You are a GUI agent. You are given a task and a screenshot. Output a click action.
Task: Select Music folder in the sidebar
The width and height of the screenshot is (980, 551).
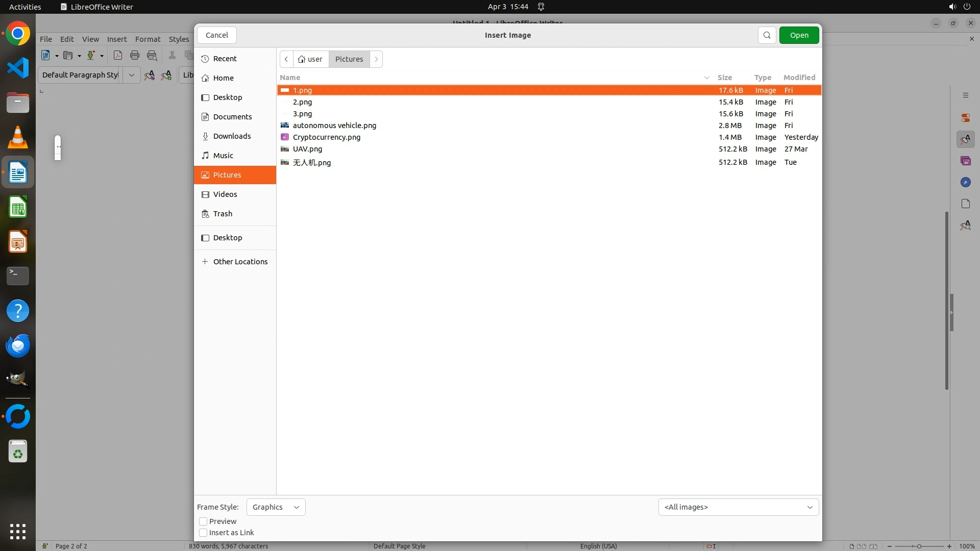(x=223, y=156)
